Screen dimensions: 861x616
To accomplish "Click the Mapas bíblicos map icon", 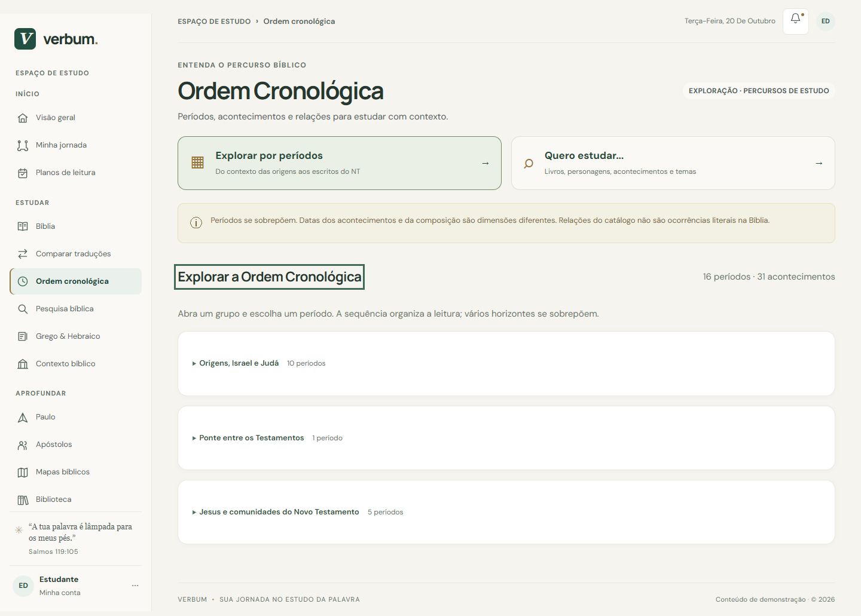I will (23, 472).
